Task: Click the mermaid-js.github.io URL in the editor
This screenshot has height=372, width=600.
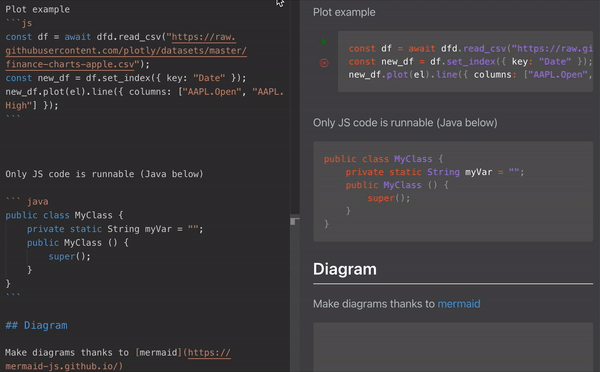Action: [x=118, y=359]
